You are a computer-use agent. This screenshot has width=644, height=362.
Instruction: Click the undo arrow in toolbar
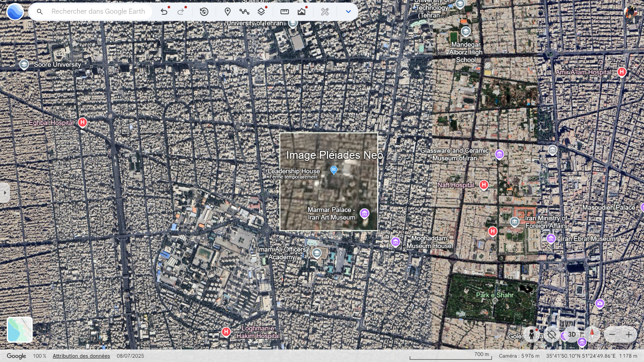tap(164, 12)
